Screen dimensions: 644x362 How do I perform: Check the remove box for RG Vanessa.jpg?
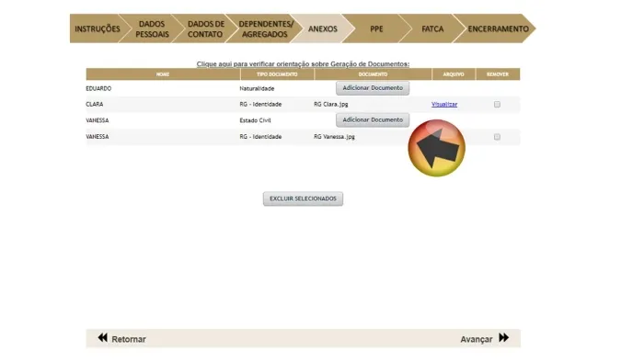click(x=497, y=137)
